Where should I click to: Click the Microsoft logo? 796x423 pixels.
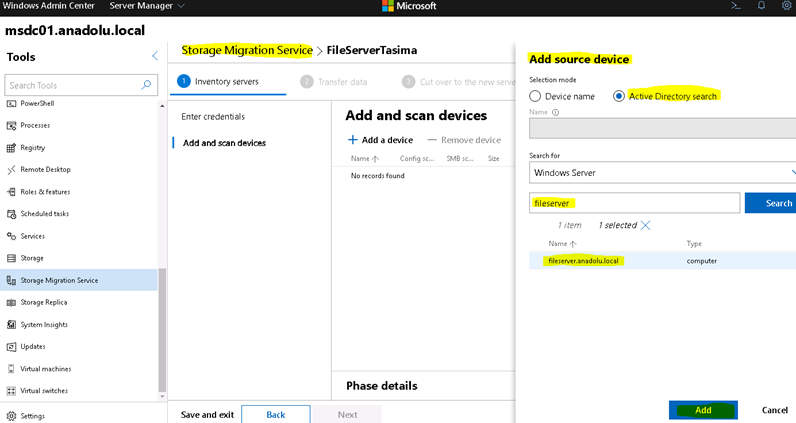(x=388, y=6)
